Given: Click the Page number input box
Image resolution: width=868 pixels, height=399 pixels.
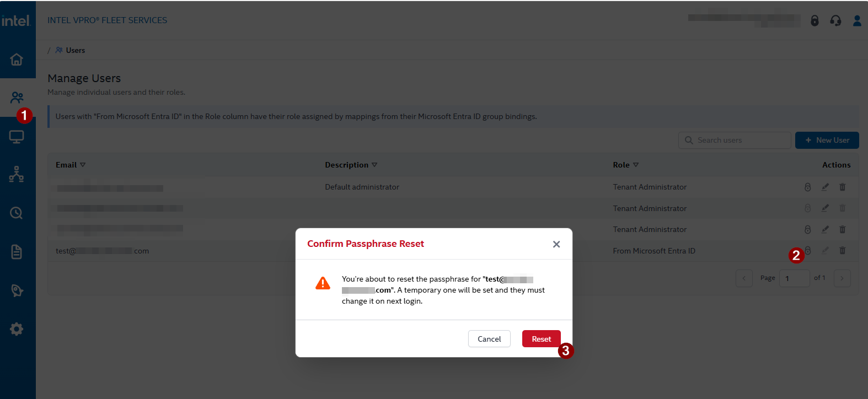Looking at the screenshot, I should 795,278.
